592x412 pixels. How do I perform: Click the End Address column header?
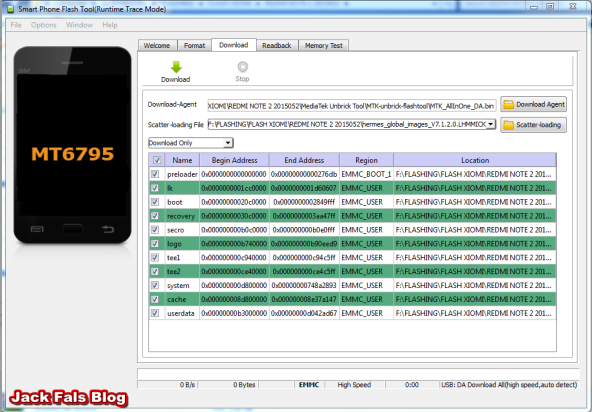point(304,160)
